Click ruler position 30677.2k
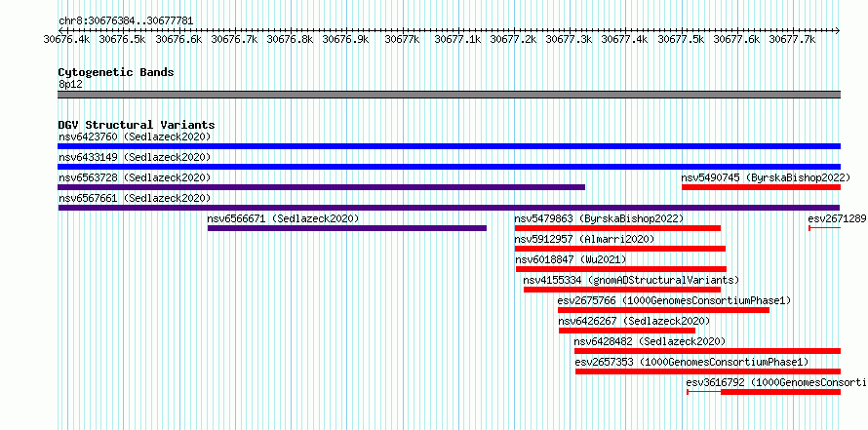This screenshot has height=430, width=868. pos(514,39)
